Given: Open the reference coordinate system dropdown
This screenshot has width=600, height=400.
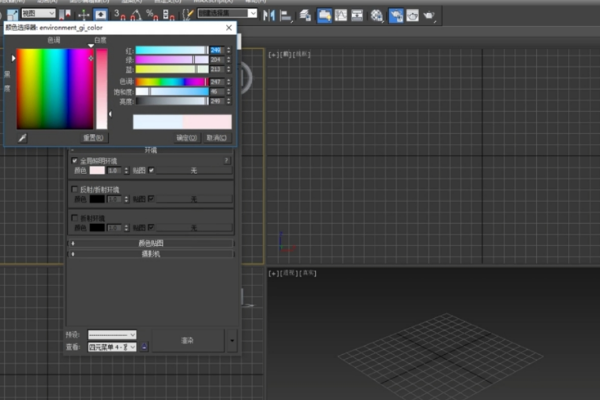Looking at the screenshot, I should tap(38, 13).
